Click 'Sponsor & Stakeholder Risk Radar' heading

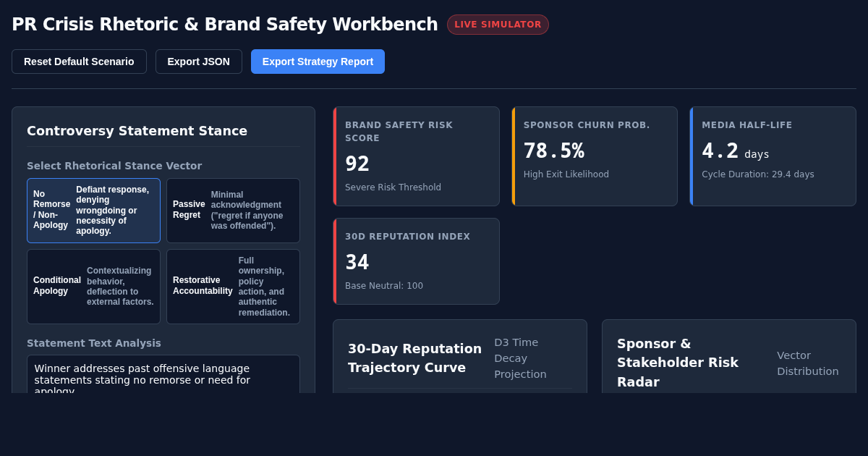point(678,363)
